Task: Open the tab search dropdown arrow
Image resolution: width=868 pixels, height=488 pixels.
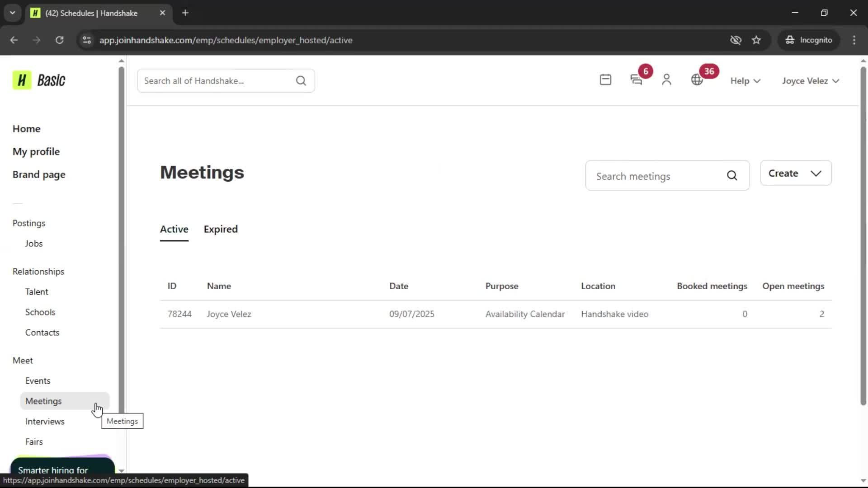Action: [x=13, y=13]
